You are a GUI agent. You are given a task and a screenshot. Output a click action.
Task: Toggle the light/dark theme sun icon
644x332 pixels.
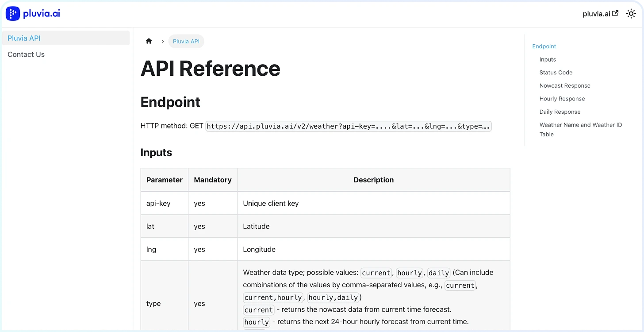coord(631,14)
